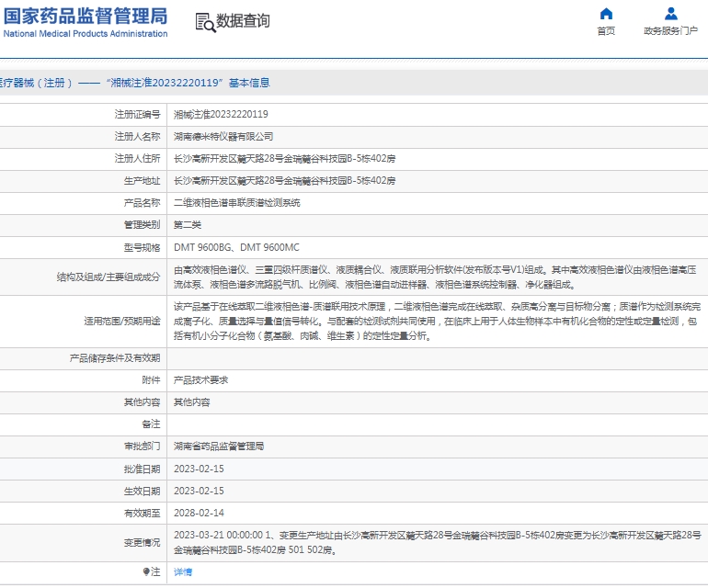Click the 备注 row label

(152, 424)
